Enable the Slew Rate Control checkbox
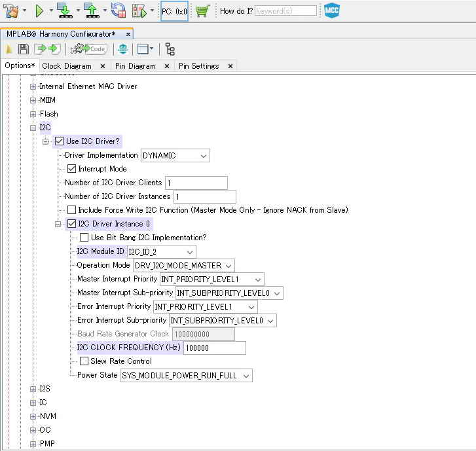 click(84, 361)
